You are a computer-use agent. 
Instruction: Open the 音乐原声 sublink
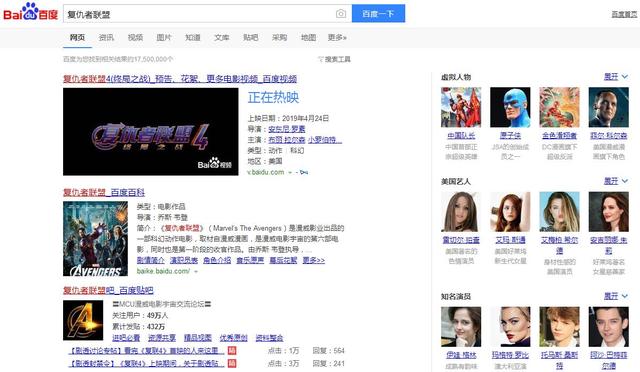(x=250, y=260)
